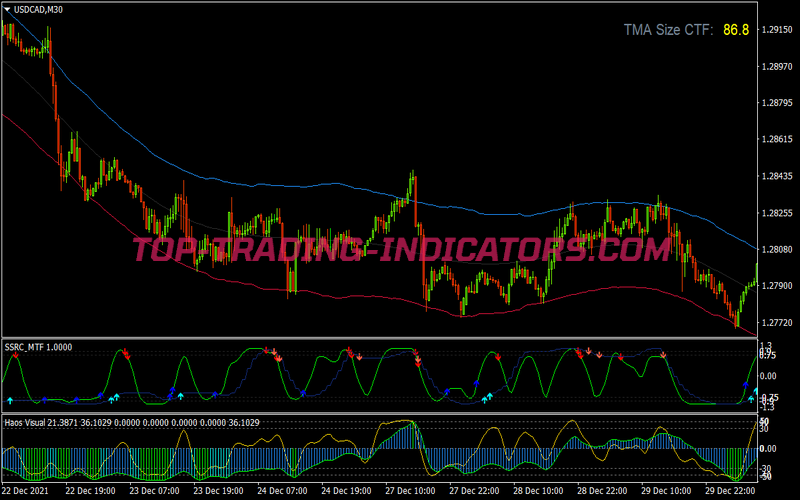The height and width of the screenshot is (500, 800).
Task: Click the 22 Dec 19:00 time label
Action: point(90,490)
